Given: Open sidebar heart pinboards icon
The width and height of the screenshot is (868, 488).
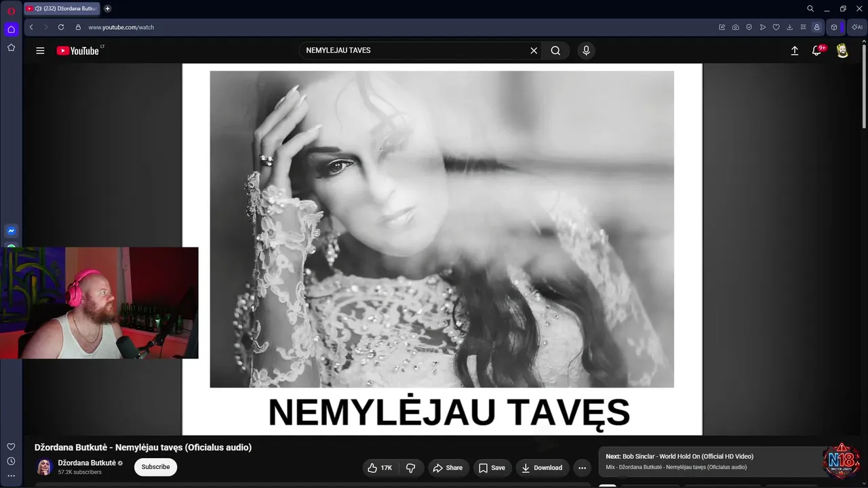Looking at the screenshot, I should tap(11, 447).
